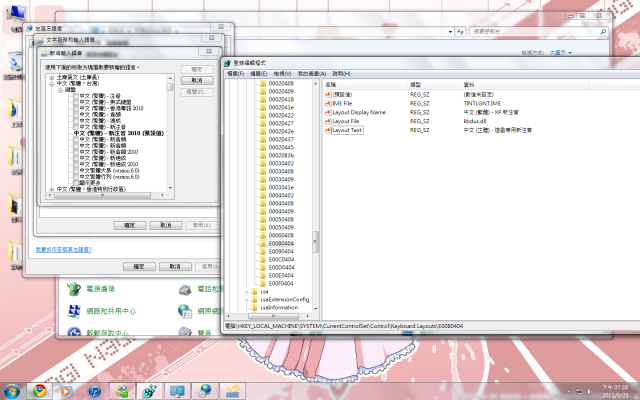The width and height of the screenshot is (640, 400).
Task: Expand the 土庫曼文 (土庫曼) language node
Action: [x=52, y=77]
